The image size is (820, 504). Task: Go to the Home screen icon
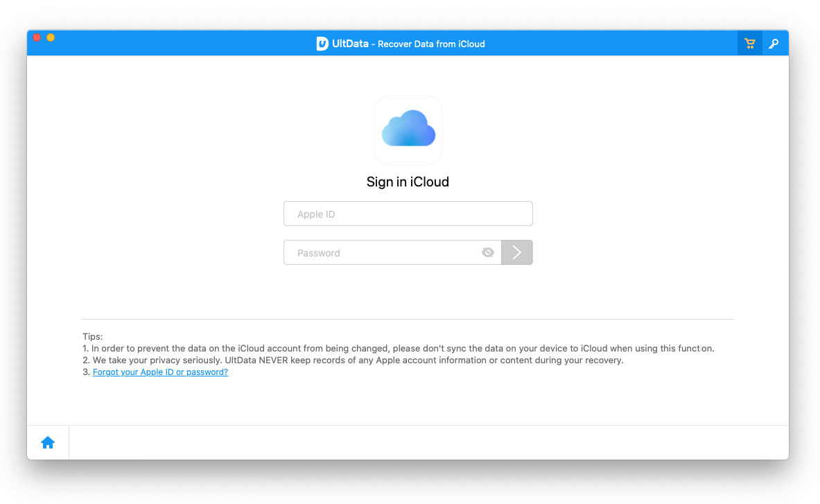(48, 443)
